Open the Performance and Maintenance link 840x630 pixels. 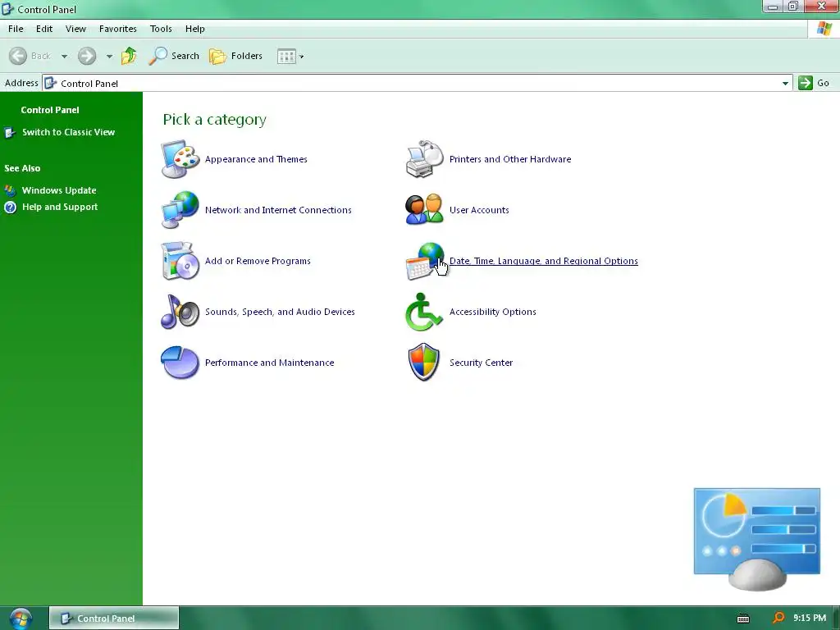point(269,363)
